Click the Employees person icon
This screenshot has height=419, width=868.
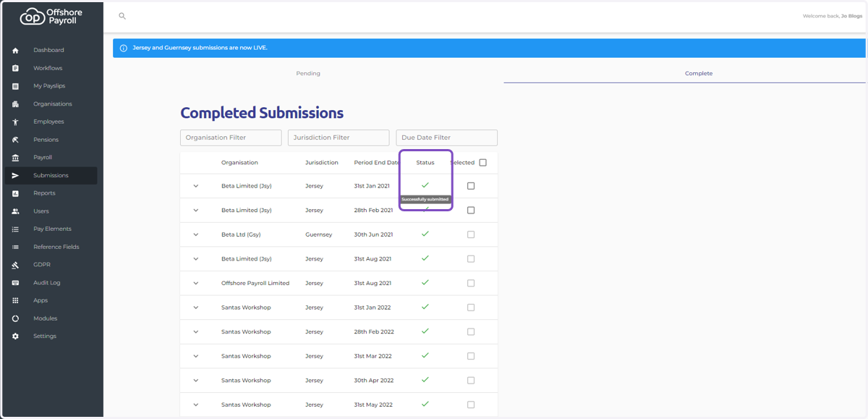pos(15,122)
